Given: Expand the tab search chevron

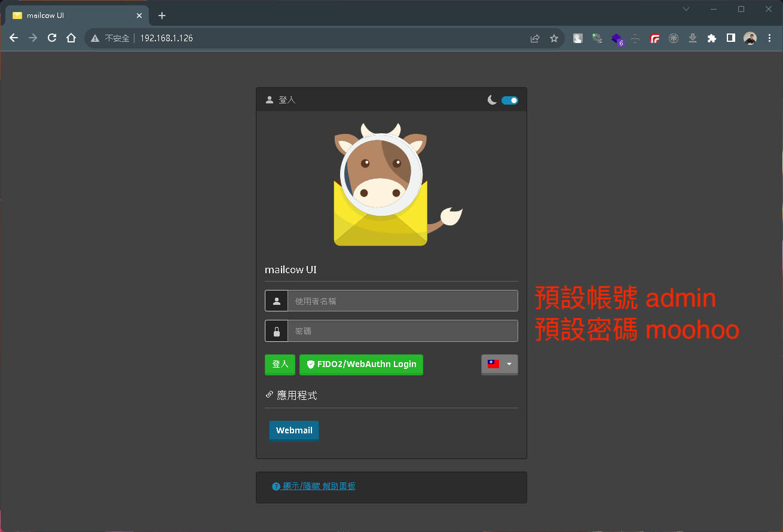Looking at the screenshot, I should click(x=686, y=9).
